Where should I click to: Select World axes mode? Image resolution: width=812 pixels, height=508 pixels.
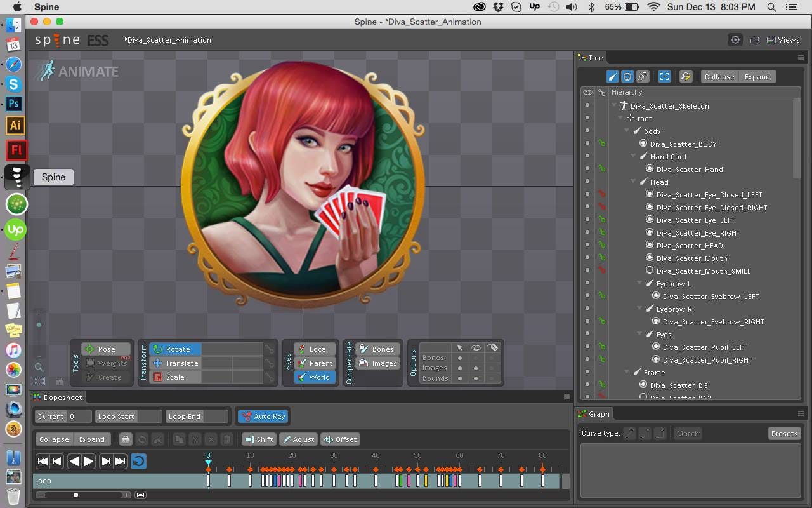315,377
